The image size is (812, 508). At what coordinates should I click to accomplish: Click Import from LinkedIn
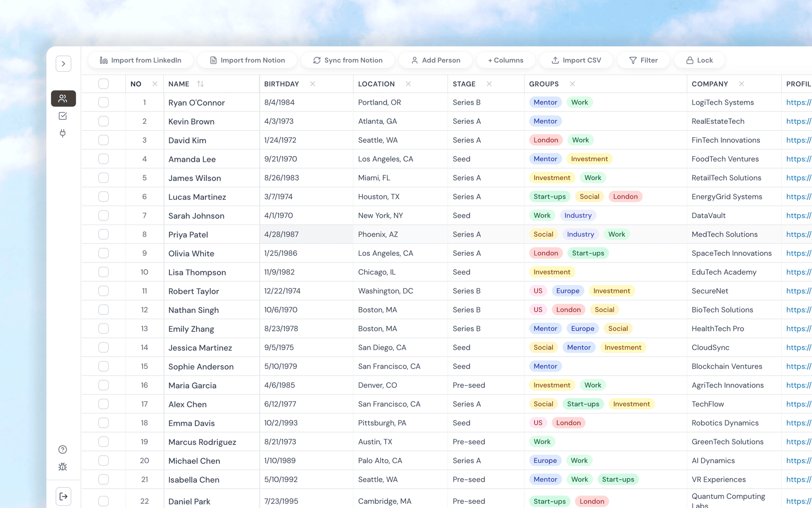[x=140, y=60]
